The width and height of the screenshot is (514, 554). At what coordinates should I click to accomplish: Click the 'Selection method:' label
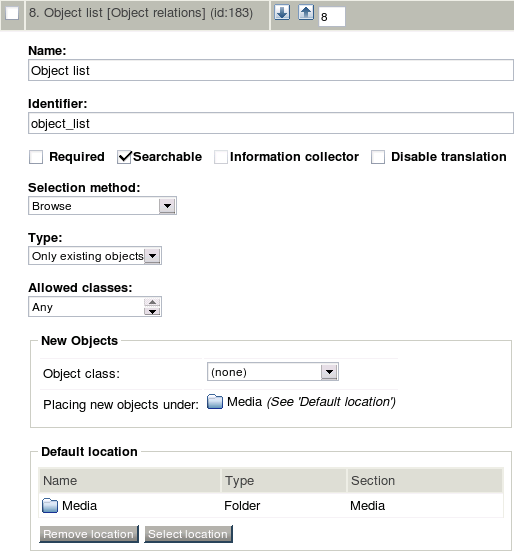pyautogui.click(x=84, y=188)
